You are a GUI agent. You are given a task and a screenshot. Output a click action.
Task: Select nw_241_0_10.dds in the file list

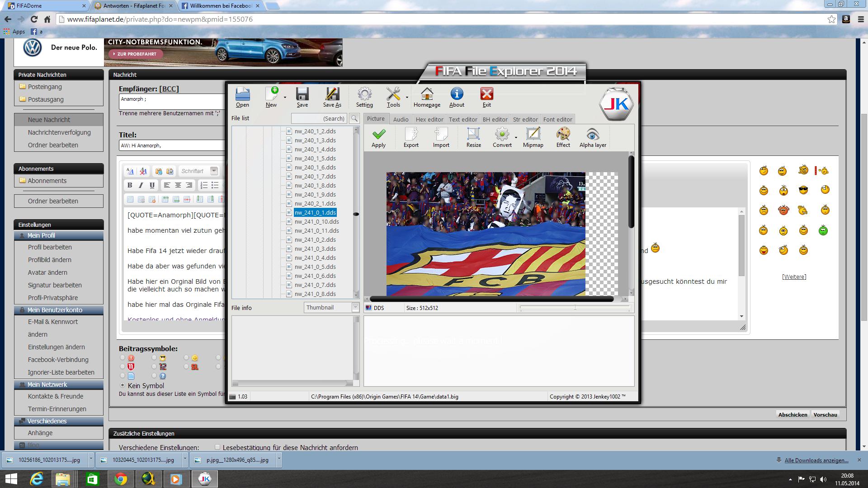316,221
